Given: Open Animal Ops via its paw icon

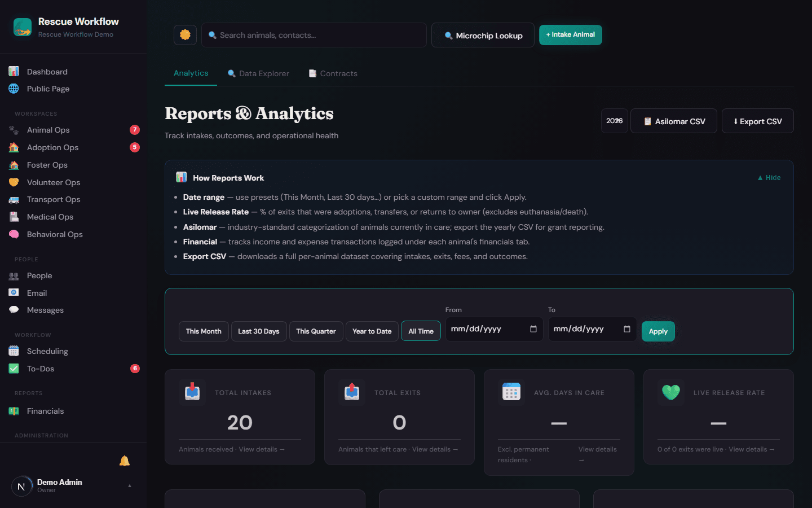Looking at the screenshot, I should [x=14, y=130].
